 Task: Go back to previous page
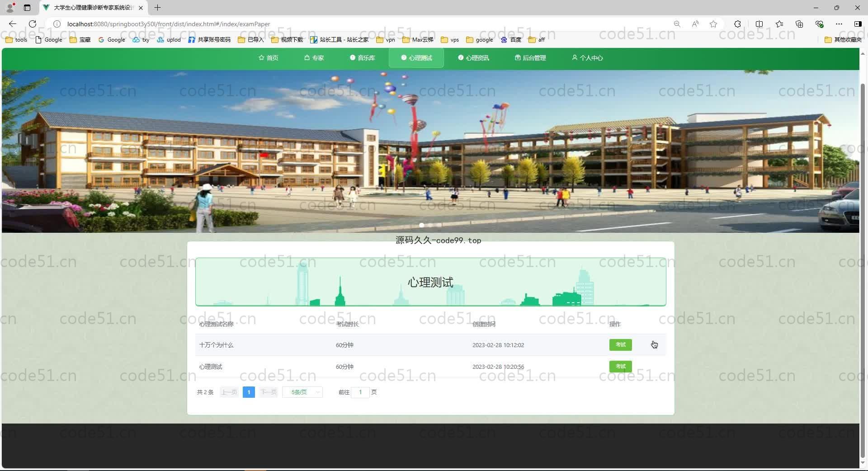click(x=13, y=24)
